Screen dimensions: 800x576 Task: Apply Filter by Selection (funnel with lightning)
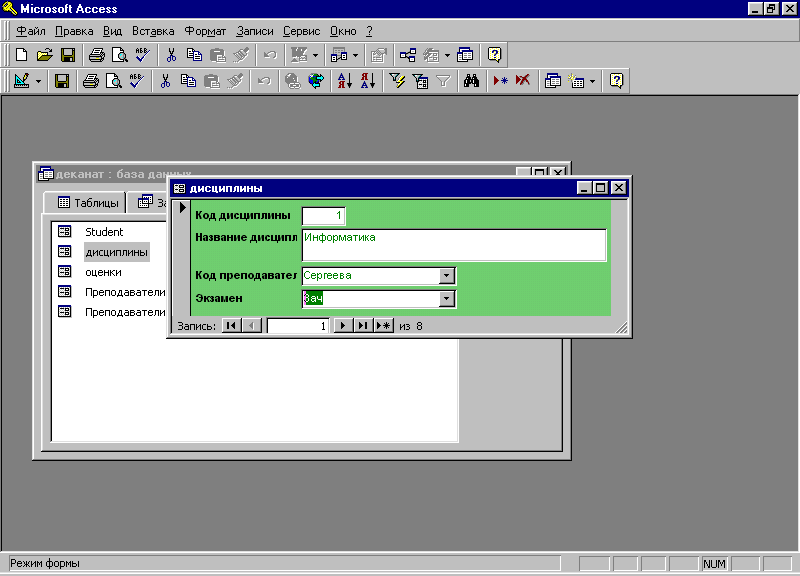397,81
